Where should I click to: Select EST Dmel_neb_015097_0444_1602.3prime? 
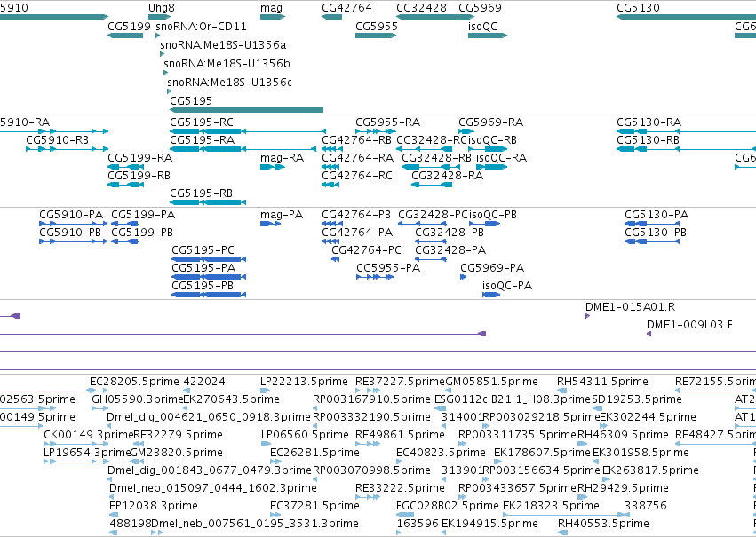(x=213, y=488)
